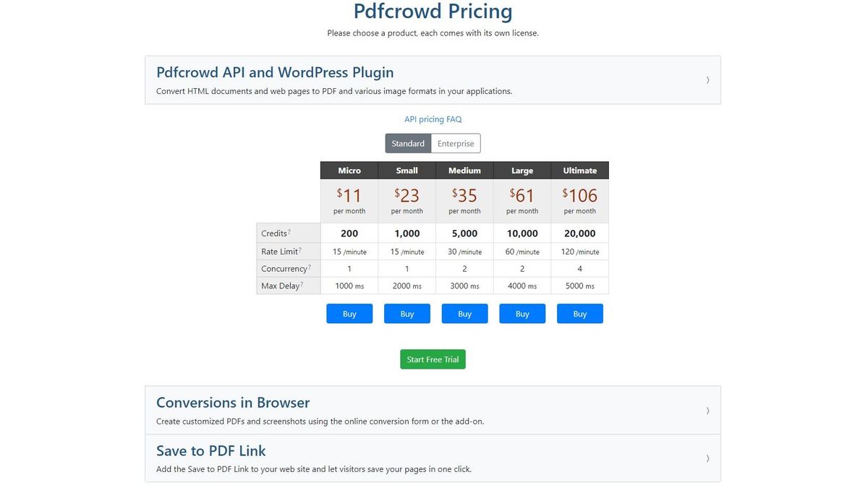868x488 pixels.
Task: Buy the Micro plan
Action: point(349,313)
